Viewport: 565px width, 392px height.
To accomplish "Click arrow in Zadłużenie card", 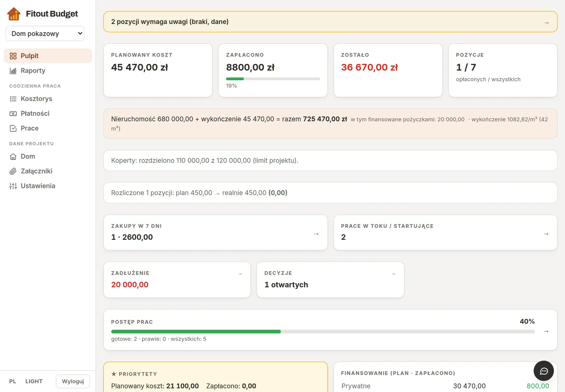I will (240, 274).
